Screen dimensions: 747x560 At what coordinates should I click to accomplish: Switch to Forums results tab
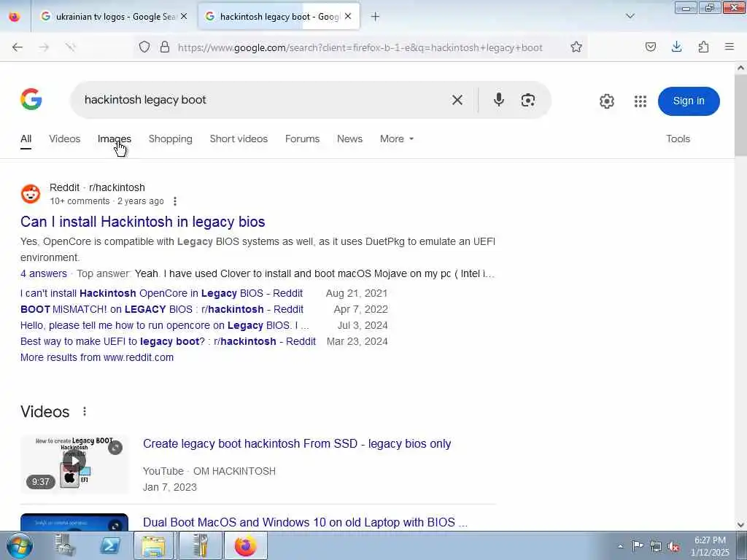point(302,139)
